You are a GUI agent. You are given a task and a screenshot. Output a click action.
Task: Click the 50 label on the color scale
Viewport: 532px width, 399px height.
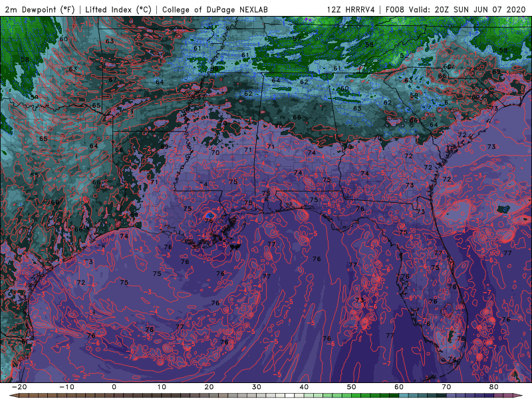point(352,387)
